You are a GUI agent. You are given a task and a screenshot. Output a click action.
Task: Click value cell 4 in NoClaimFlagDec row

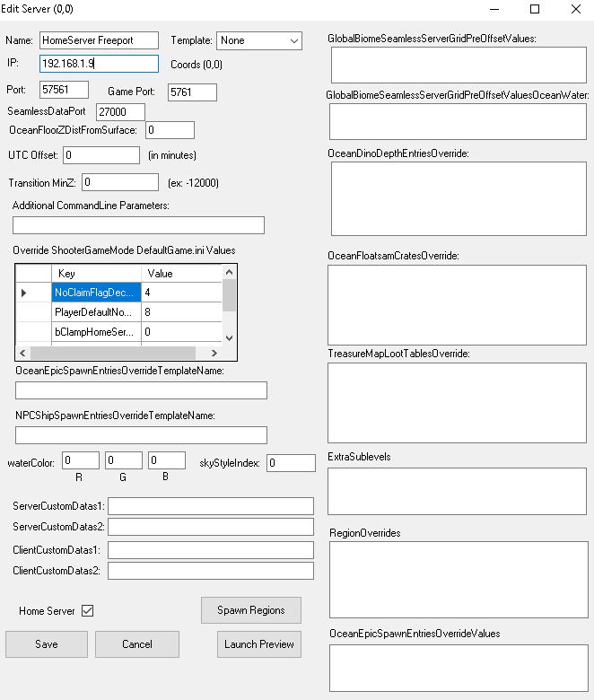(x=181, y=293)
